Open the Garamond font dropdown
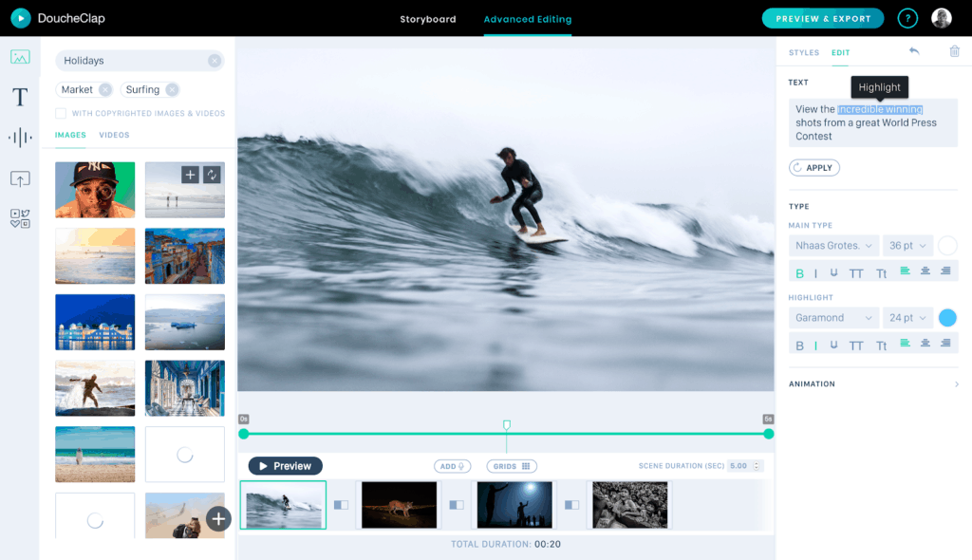This screenshot has width=972, height=560. pos(833,318)
